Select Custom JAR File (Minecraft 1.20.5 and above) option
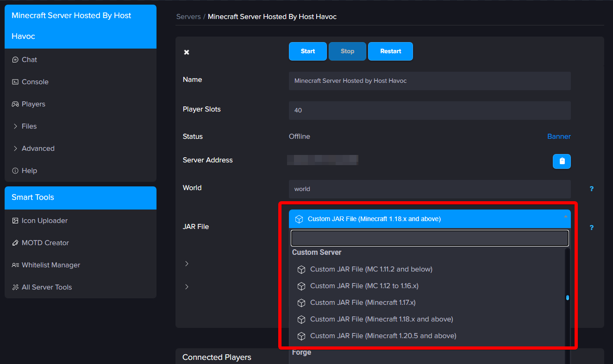 427,336
